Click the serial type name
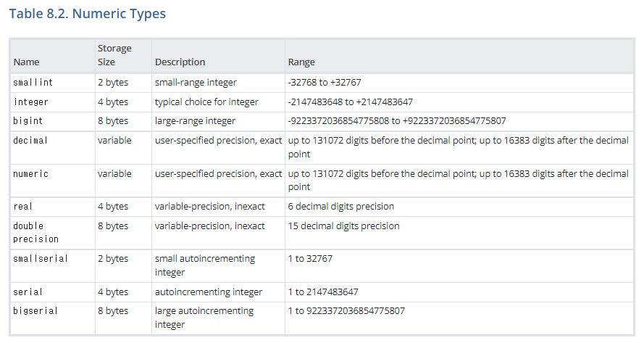Viewport: 644px width, 343px height. pos(28,292)
